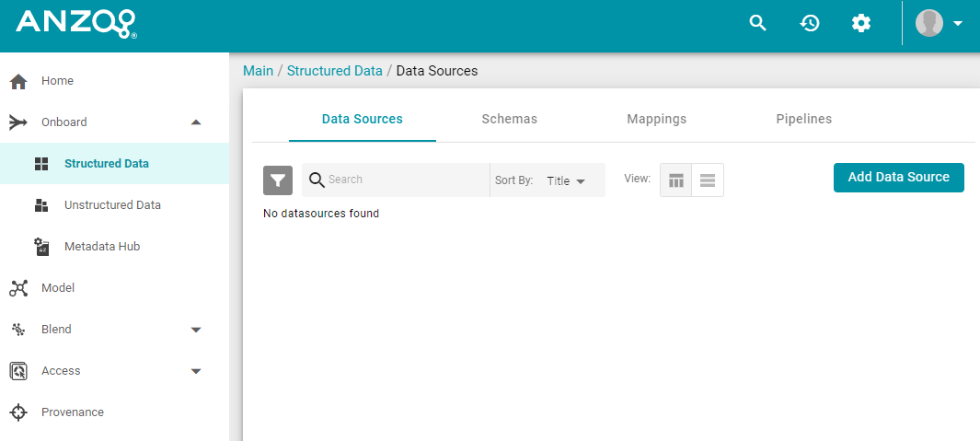Viewport: 980px width, 441px height.
Task: Open the search magnifier in header
Action: [x=757, y=23]
